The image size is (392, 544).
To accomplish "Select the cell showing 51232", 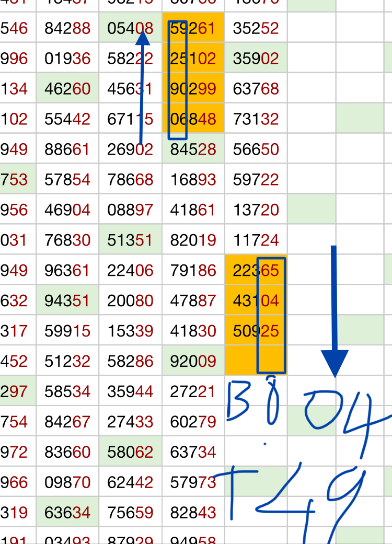I will click(x=67, y=360).
